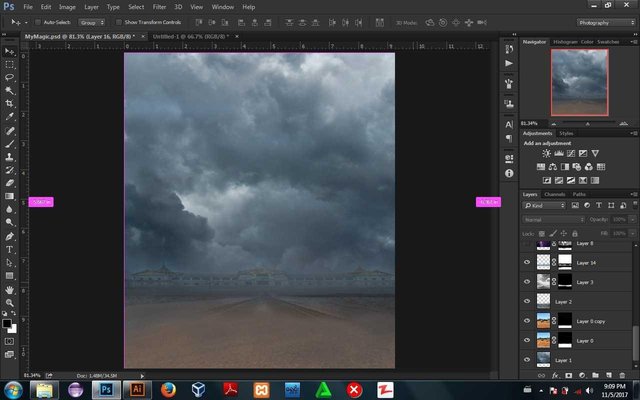
Task: Toggle pixel layer filter icon
Action: point(575,205)
